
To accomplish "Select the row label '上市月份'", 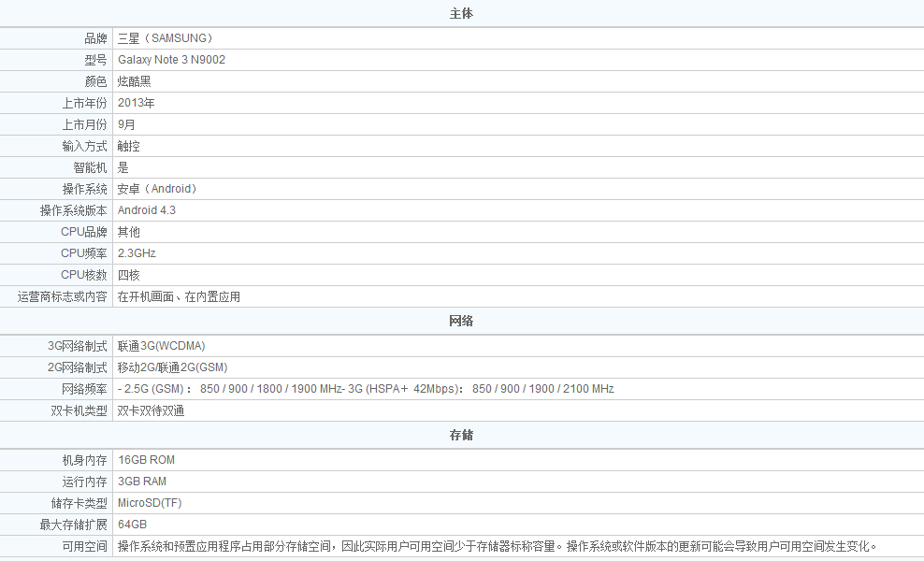I will click(x=85, y=124).
